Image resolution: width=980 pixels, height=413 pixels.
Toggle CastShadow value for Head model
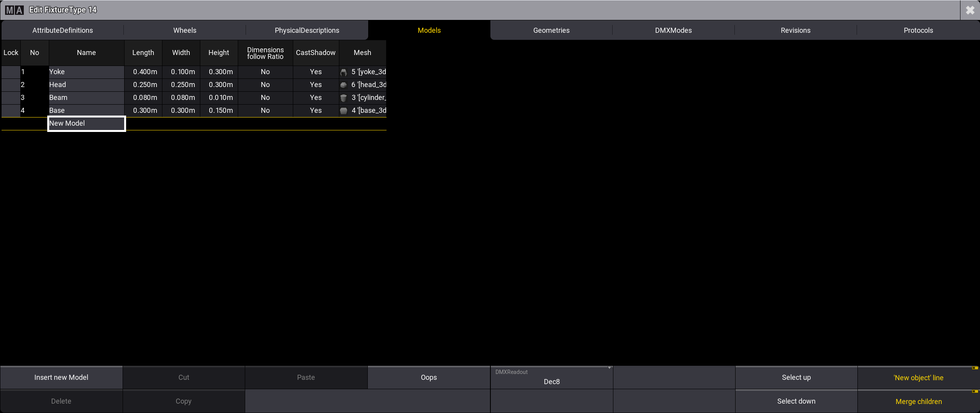pos(315,85)
